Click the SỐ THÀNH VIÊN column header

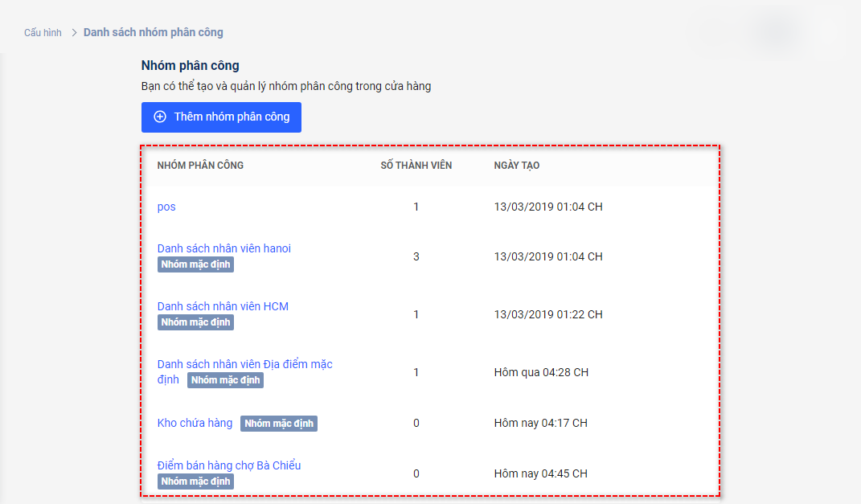(416, 166)
